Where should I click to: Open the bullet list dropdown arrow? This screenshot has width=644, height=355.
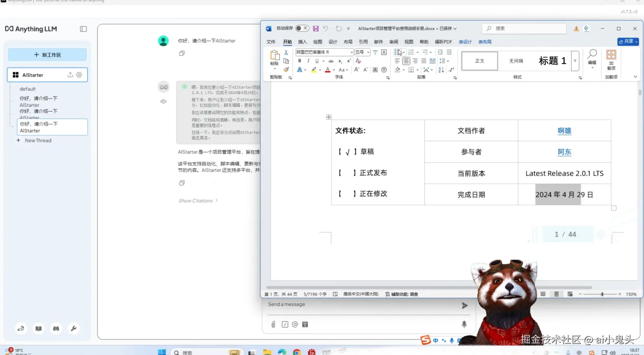404,52
